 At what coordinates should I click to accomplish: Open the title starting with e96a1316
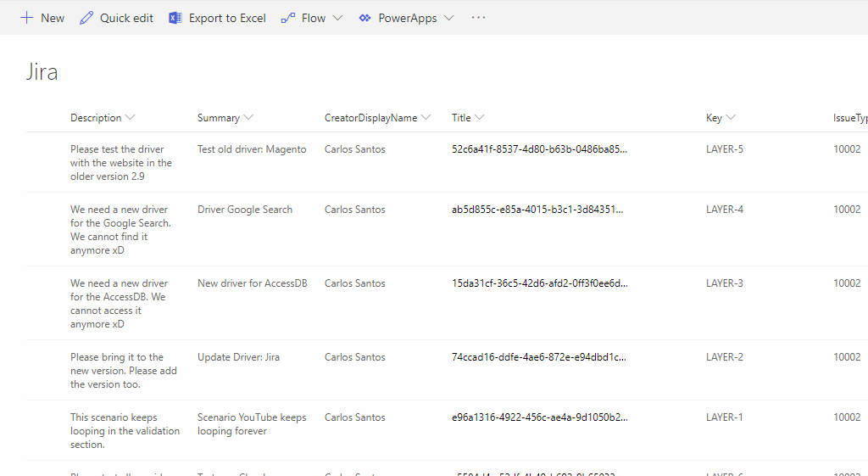(x=539, y=417)
